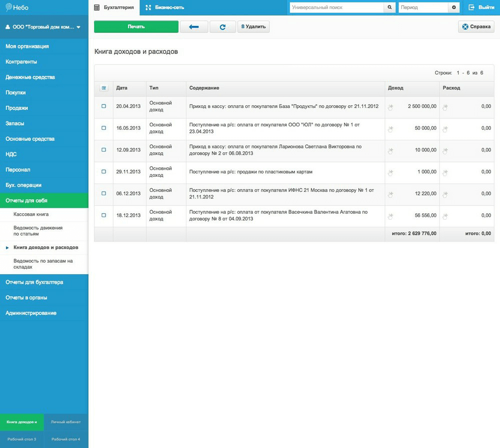
Task: Expand the Денежные средства sidebar section
Action: point(30,77)
